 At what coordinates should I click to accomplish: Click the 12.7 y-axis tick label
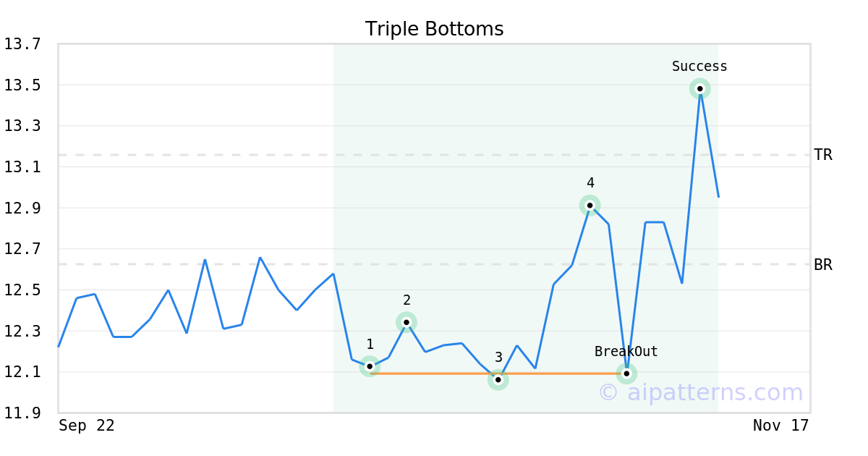(x=22, y=249)
